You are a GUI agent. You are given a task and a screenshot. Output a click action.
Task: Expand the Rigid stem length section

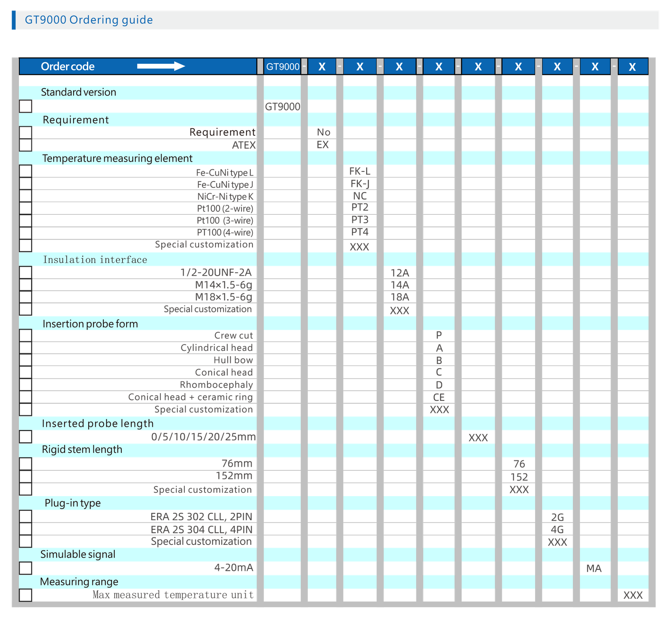pos(82,450)
